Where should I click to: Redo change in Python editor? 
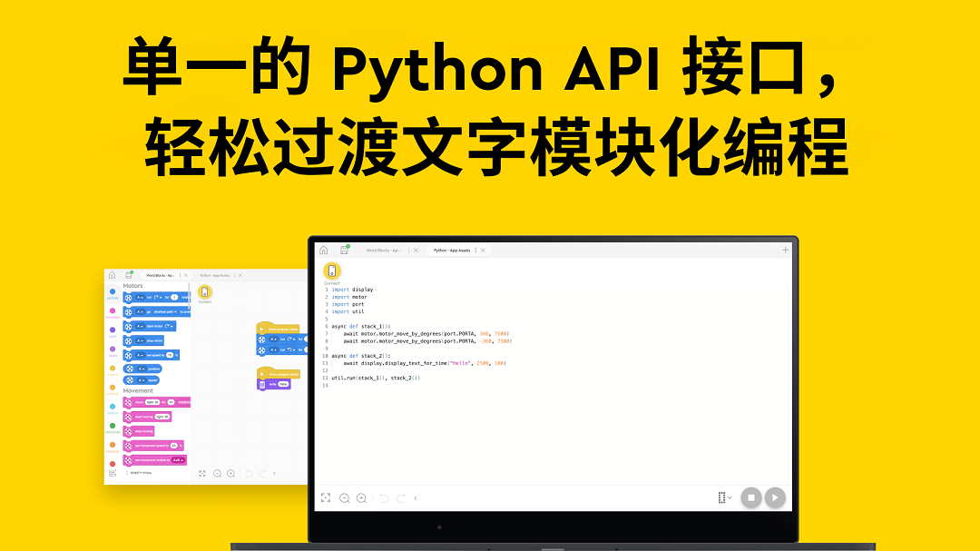pos(400,497)
